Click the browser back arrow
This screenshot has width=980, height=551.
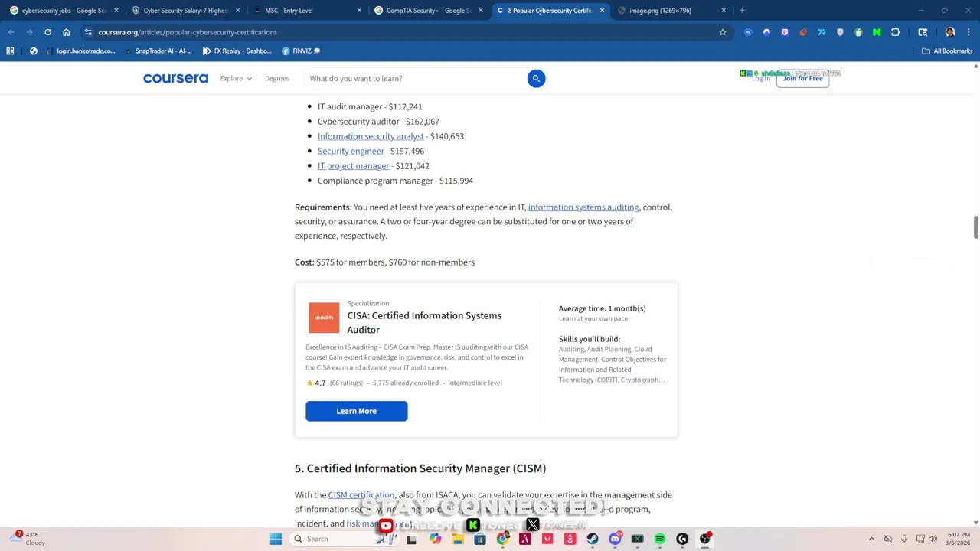click(11, 32)
